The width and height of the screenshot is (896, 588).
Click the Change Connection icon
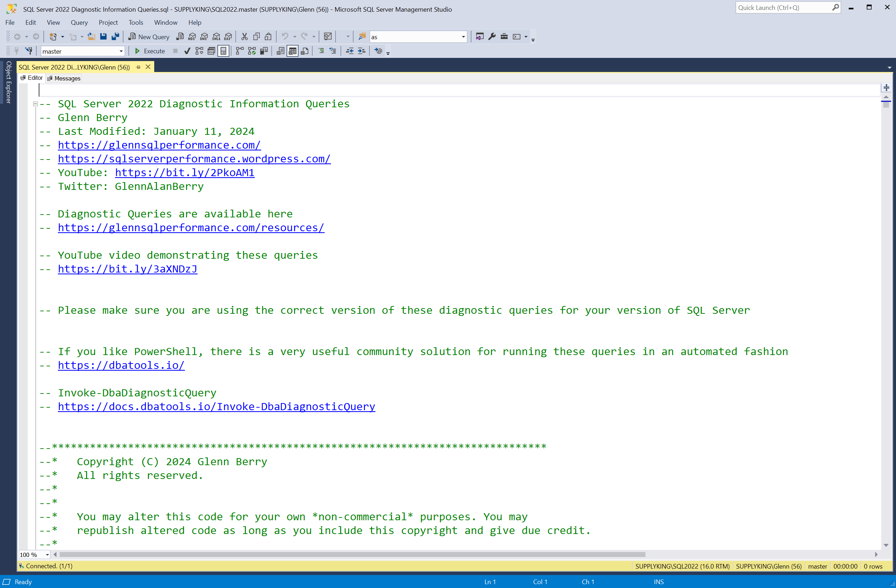pos(29,51)
